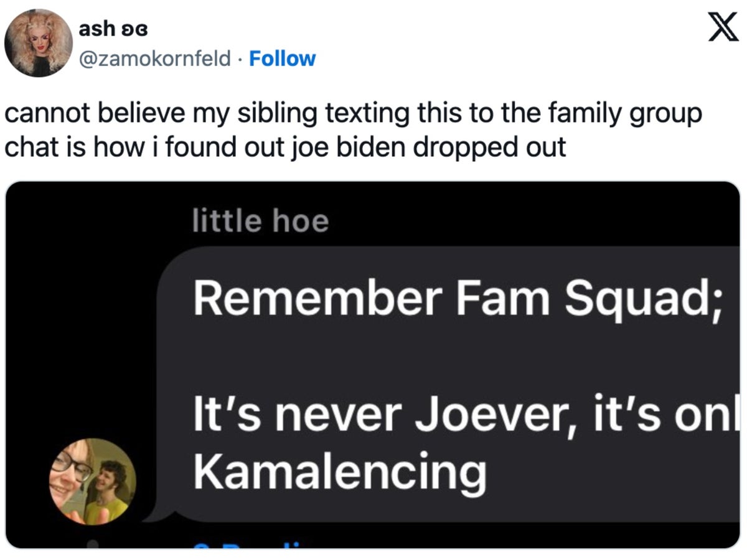The image size is (747, 560).
Task: Select the "Remember Fam Squad;" message line
Action: pyautogui.click(x=458, y=297)
